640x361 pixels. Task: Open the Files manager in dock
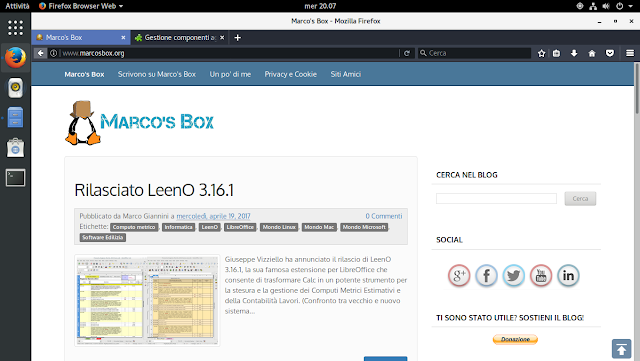point(16,117)
